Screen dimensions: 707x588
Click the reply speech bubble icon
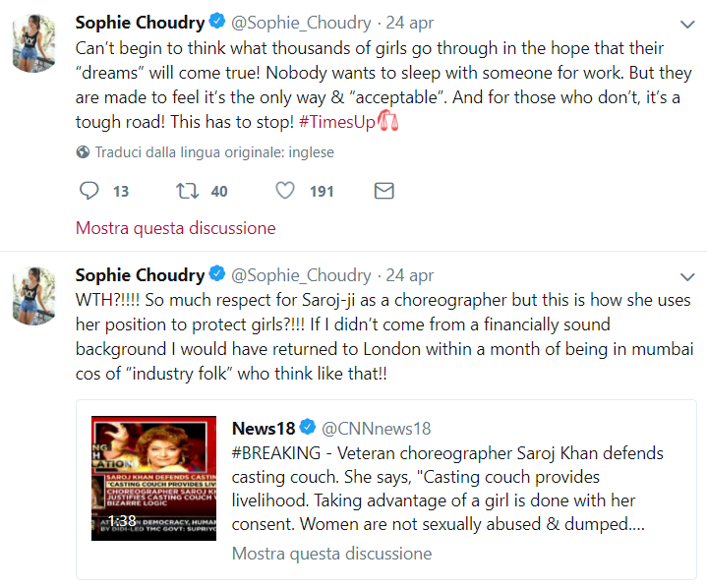(88, 191)
